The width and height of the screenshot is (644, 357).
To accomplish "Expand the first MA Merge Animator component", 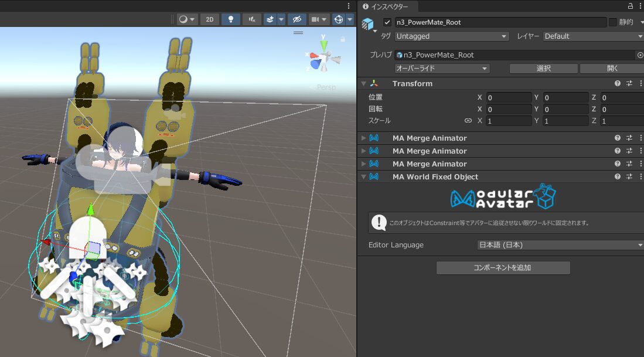I will [x=364, y=138].
